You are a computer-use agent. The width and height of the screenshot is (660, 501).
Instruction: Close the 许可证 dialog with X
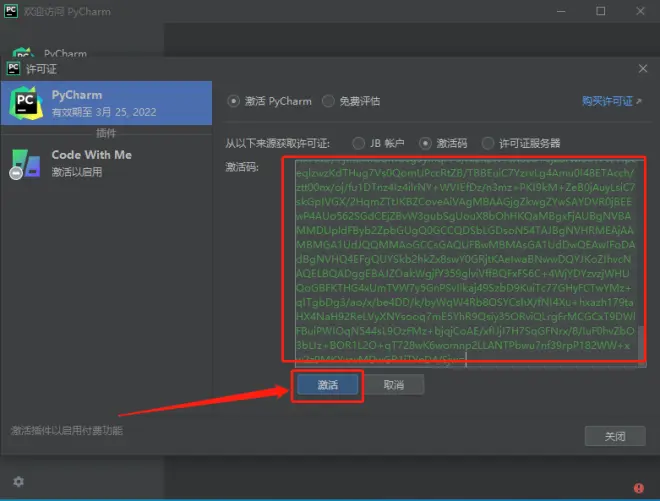click(643, 69)
